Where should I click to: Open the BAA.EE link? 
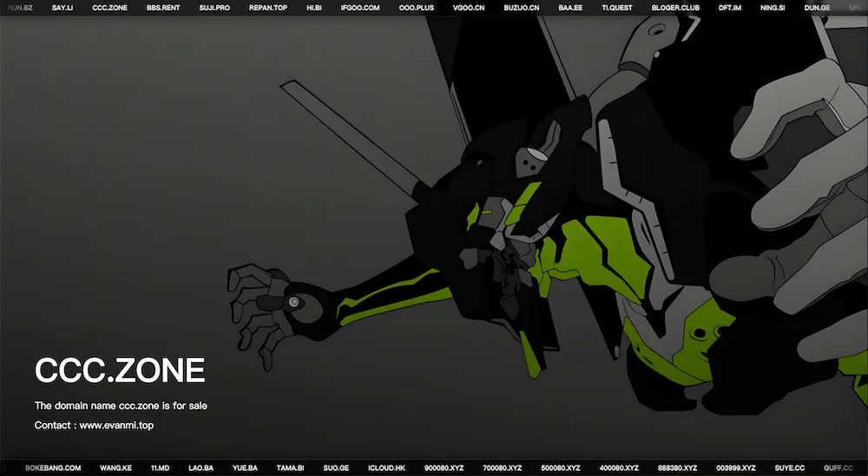(x=570, y=8)
